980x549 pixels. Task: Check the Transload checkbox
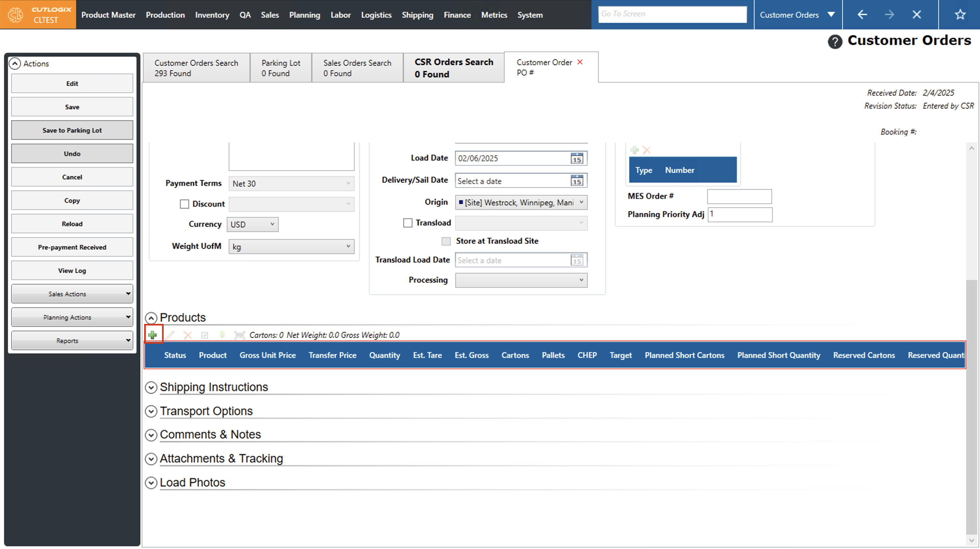tap(408, 223)
